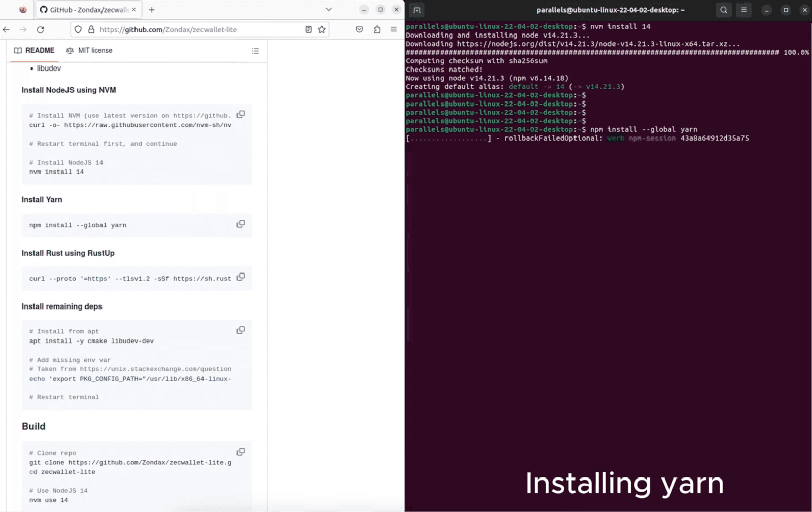Select the README tab
Viewport: 812px width, 512px height.
point(34,50)
